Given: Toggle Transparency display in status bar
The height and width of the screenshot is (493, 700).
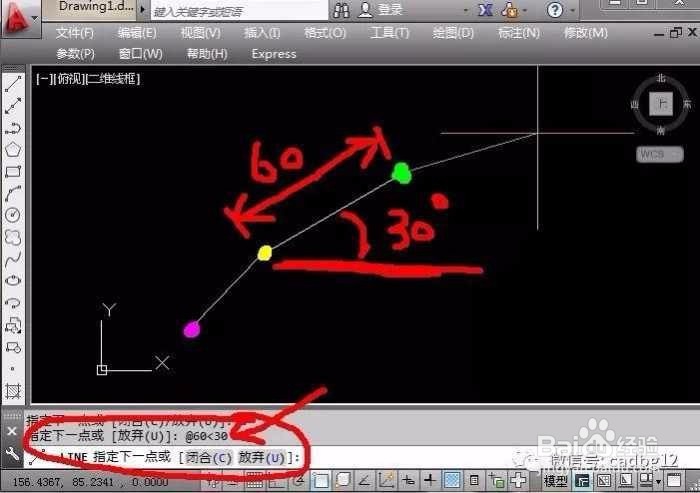Looking at the screenshot, I should coord(452,481).
